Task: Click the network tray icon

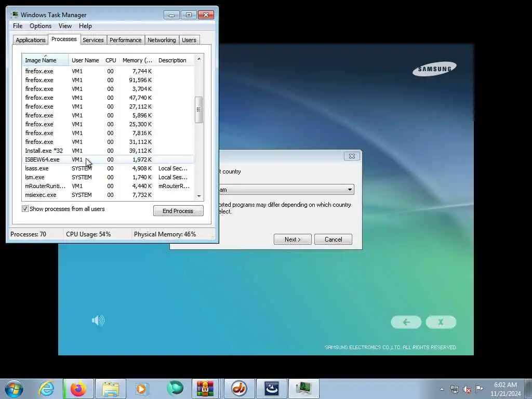Action: coord(454,390)
